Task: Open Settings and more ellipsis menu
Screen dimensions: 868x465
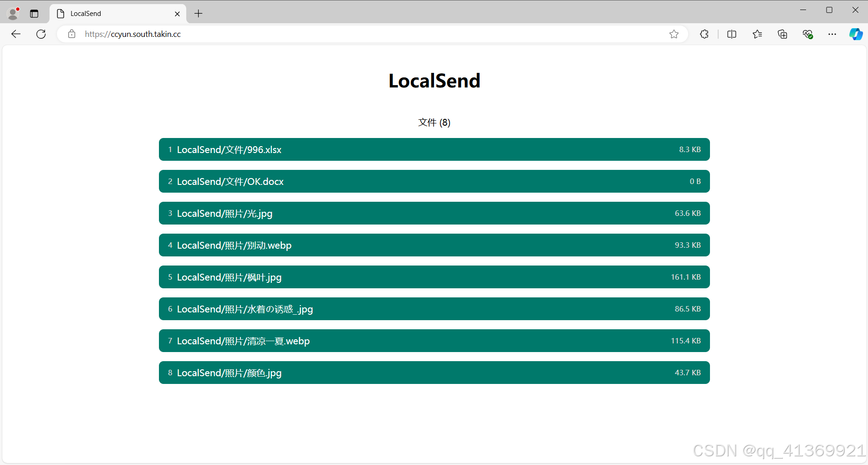Action: point(832,34)
